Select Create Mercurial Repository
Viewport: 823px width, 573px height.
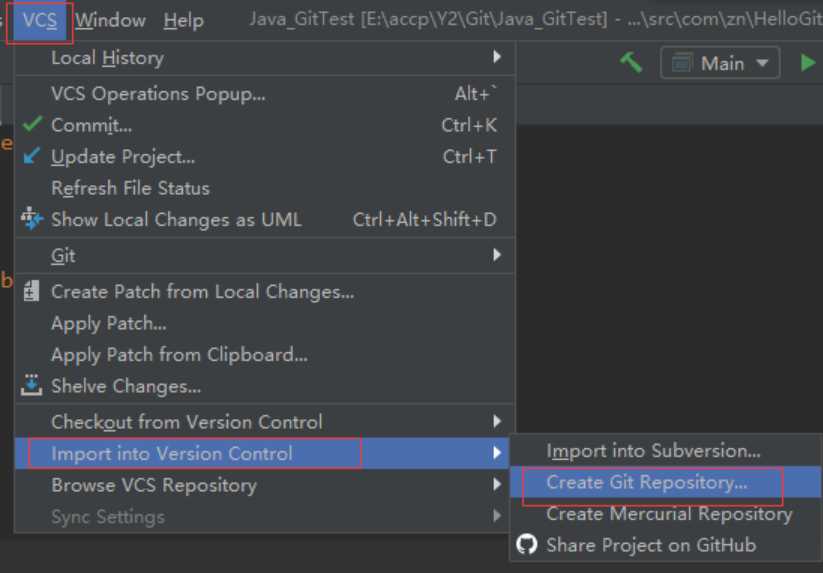tap(668, 514)
